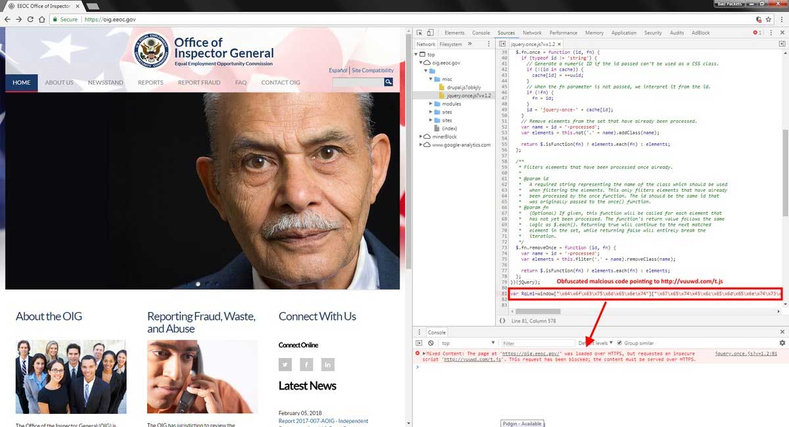Expand the www.google-analytics.com node
789x427 pixels.
pos(421,145)
